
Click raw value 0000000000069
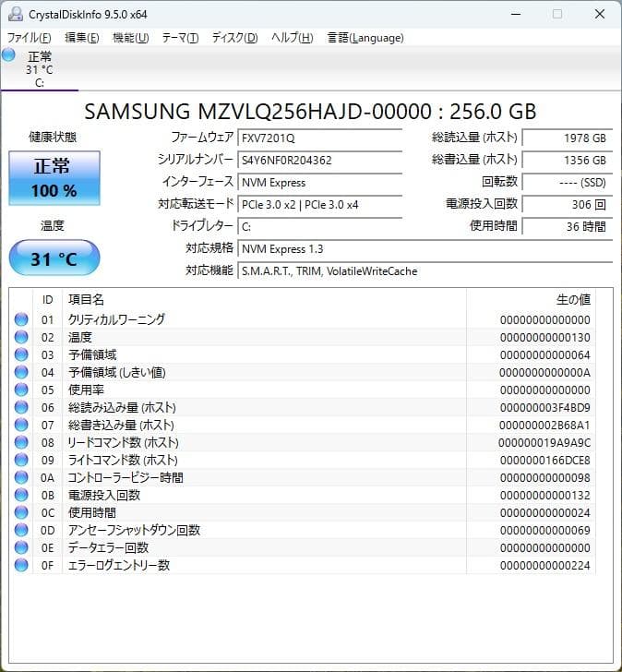click(x=544, y=531)
